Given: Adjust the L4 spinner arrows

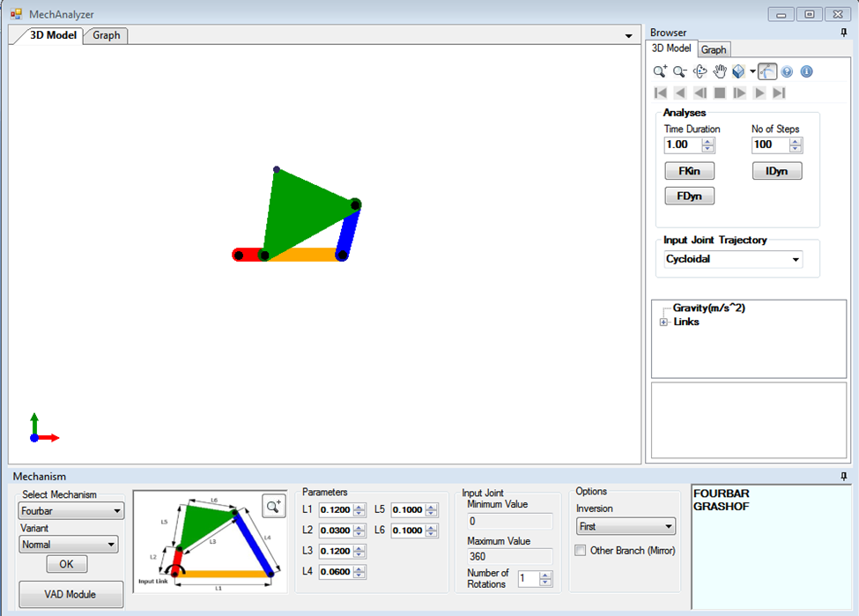Looking at the screenshot, I should 359,572.
